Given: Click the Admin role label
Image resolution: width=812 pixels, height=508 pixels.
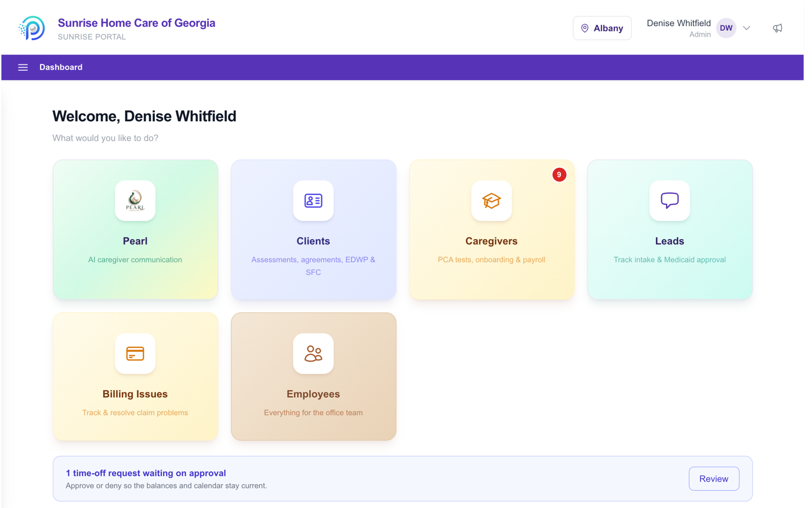Looking at the screenshot, I should pos(699,34).
